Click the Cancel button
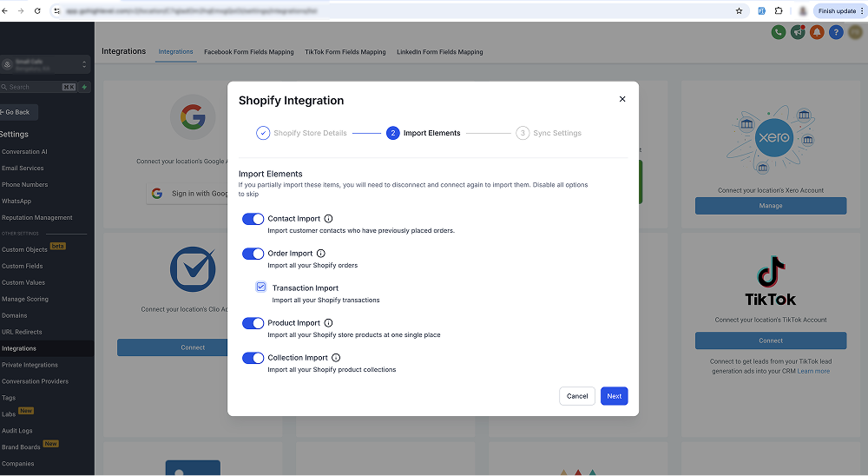The image size is (868, 476). pyautogui.click(x=577, y=396)
